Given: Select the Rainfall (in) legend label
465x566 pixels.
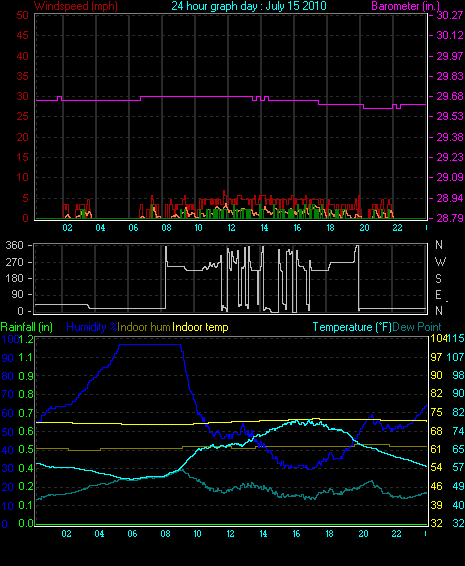Looking at the screenshot, I should click(x=27, y=327).
